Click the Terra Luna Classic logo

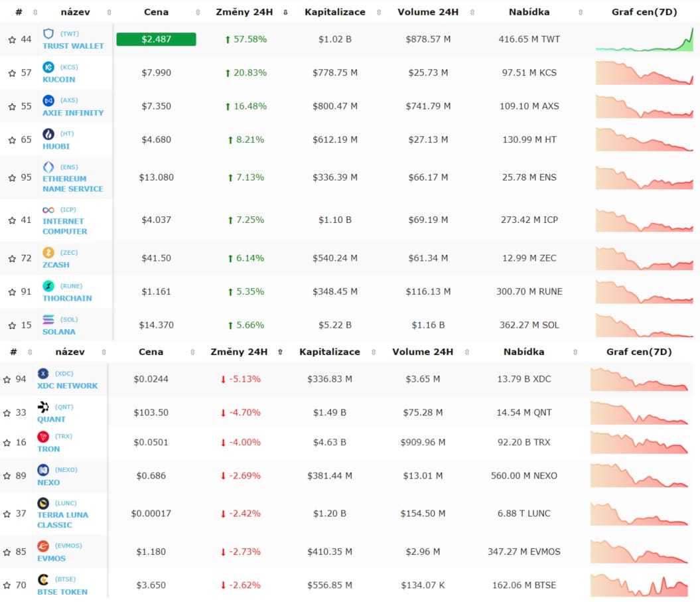[x=43, y=503]
